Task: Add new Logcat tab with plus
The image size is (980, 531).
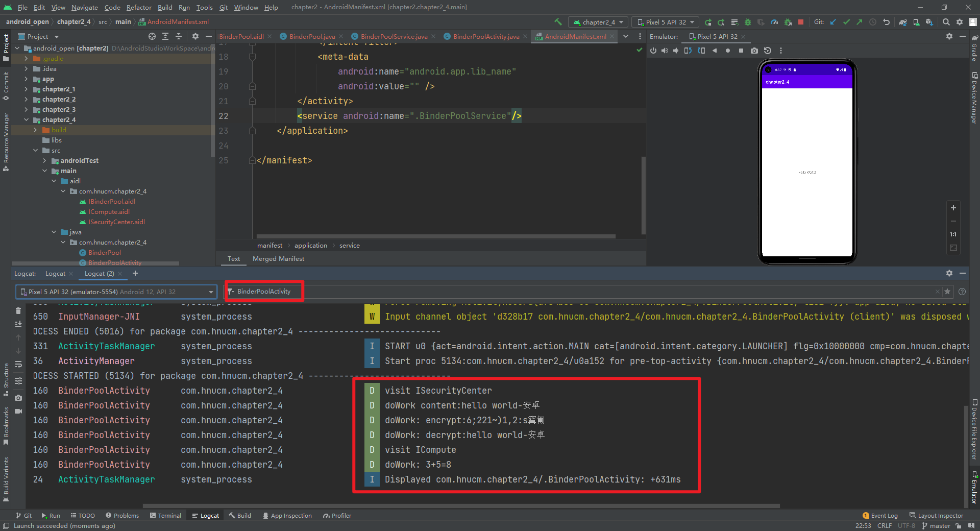Action: pyautogui.click(x=135, y=274)
